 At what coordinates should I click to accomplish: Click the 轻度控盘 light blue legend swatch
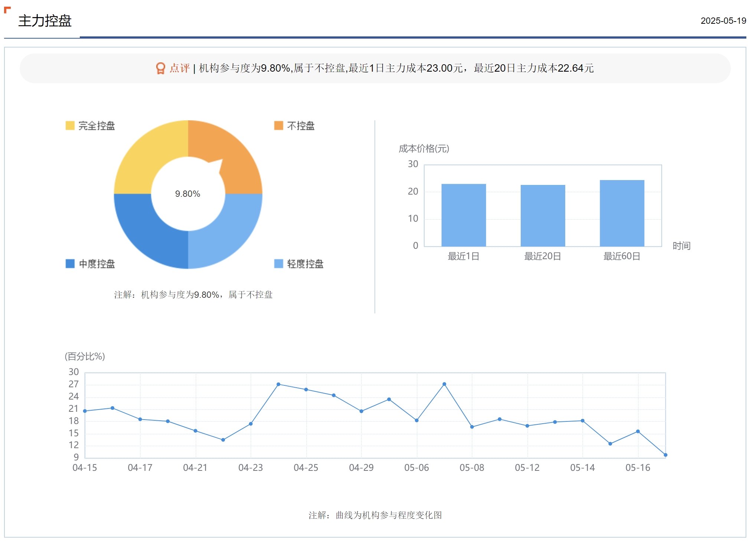coord(278,264)
